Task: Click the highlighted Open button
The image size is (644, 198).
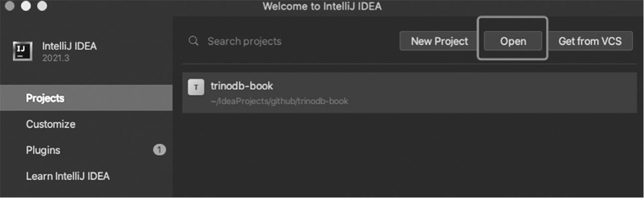Action: [x=513, y=41]
